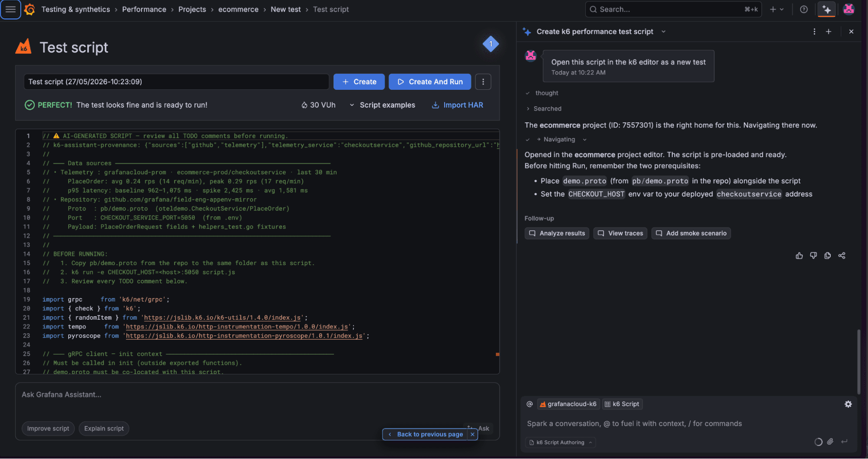Open the three-dot menu beside Create And Run

483,82
